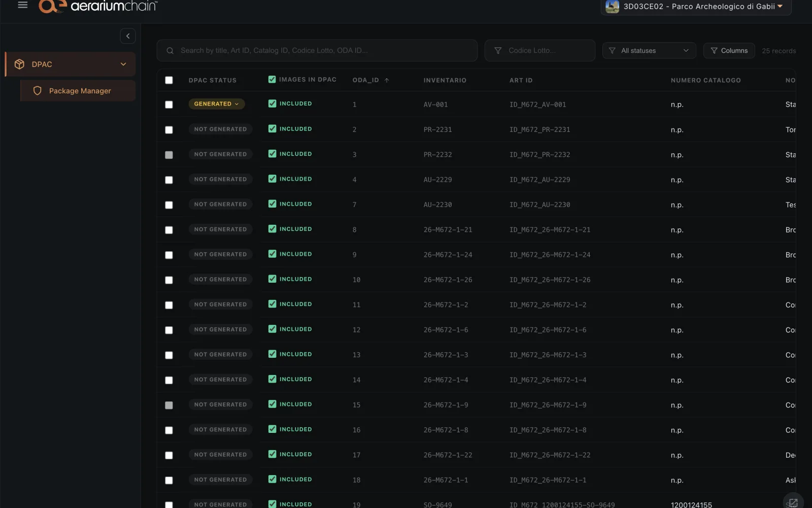Click NOT GENERATED badge for 26-M672-1-22
This screenshot has width=812, height=508.
tap(220, 455)
